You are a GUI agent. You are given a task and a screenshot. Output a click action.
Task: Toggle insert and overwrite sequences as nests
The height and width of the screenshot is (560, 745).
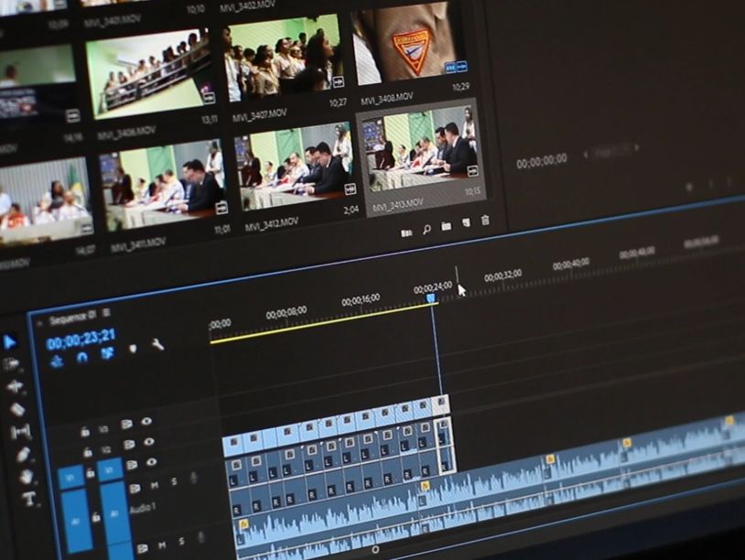[x=57, y=361]
